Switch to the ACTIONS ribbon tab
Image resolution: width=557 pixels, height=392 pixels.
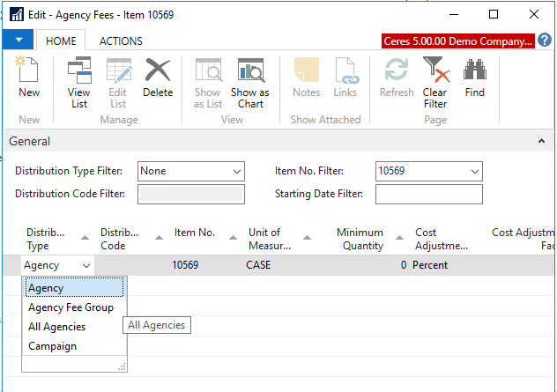pos(121,41)
